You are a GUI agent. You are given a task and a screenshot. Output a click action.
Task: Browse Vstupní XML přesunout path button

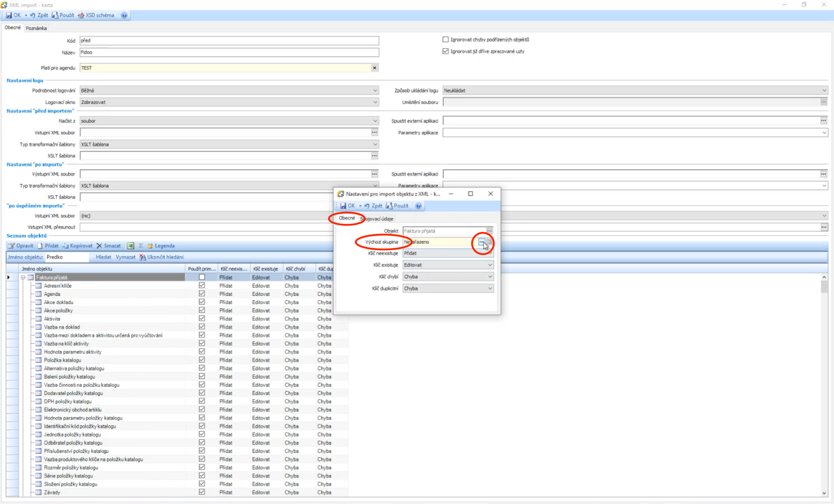click(x=823, y=227)
